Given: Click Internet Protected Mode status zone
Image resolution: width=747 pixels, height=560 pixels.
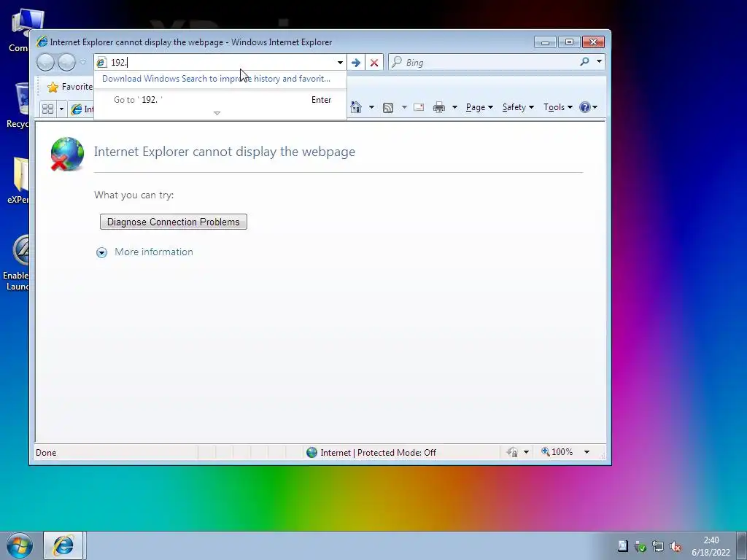Looking at the screenshot, I should [x=371, y=452].
